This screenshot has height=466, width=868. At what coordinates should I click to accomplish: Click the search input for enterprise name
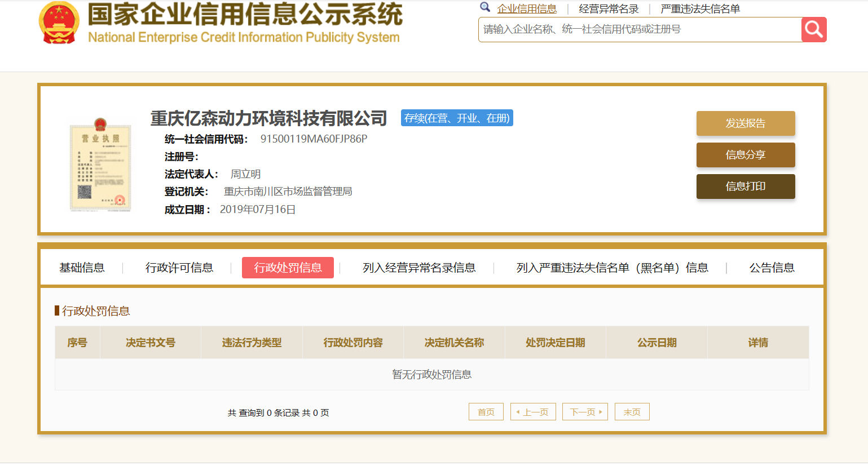(640, 29)
